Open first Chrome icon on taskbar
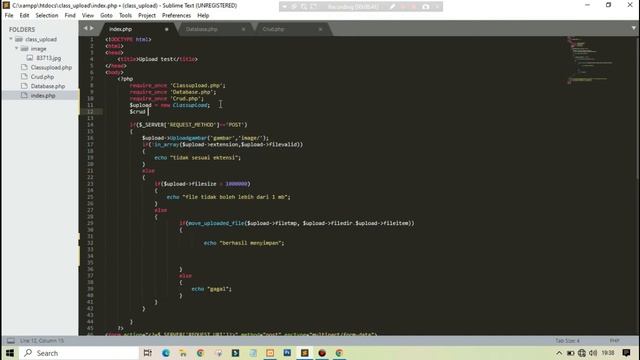Viewport: 640px width, 360px height. (200, 353)
